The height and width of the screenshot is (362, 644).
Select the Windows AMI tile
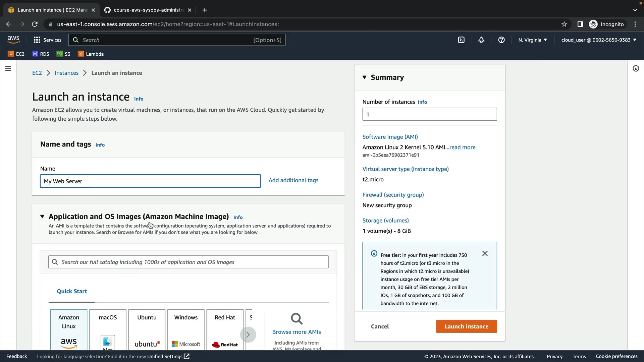[186, 329]
